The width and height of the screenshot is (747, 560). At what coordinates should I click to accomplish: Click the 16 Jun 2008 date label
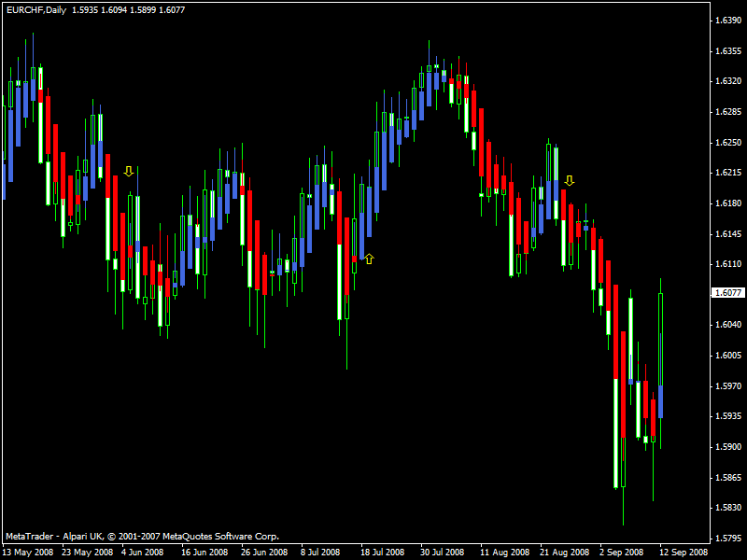pos(204,553)
